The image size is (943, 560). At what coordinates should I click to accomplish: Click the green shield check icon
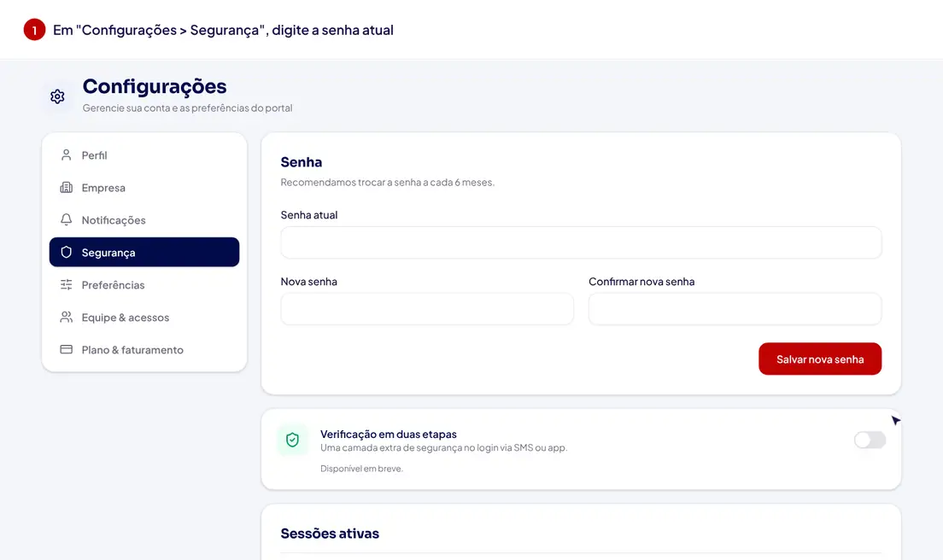pyautogui.click(x=292, y=440)
